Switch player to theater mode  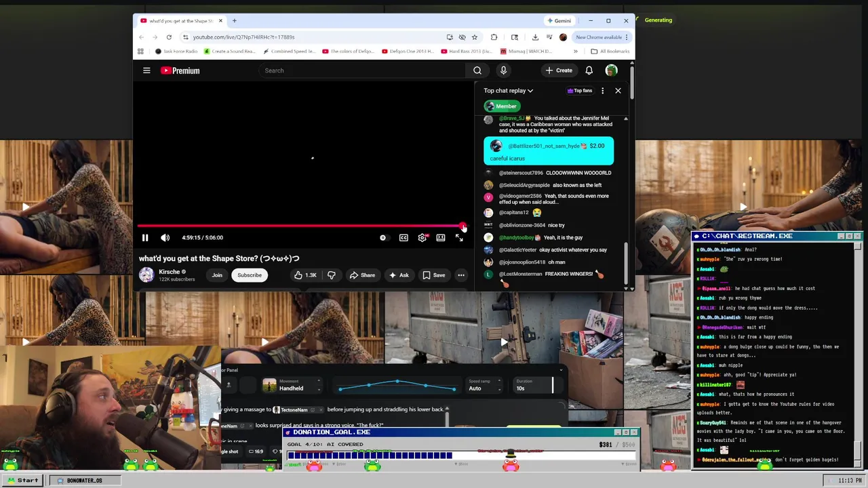pyautogui.click(x=441, y=238)
